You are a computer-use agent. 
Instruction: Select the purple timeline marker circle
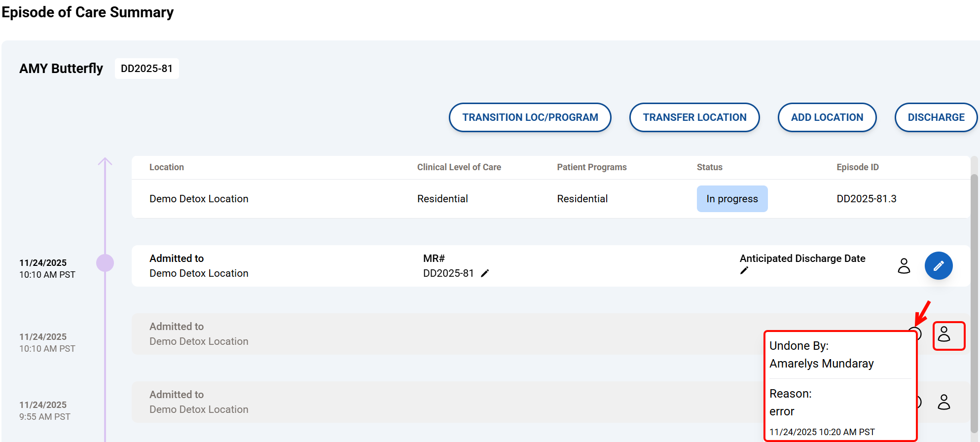(105, 263)
